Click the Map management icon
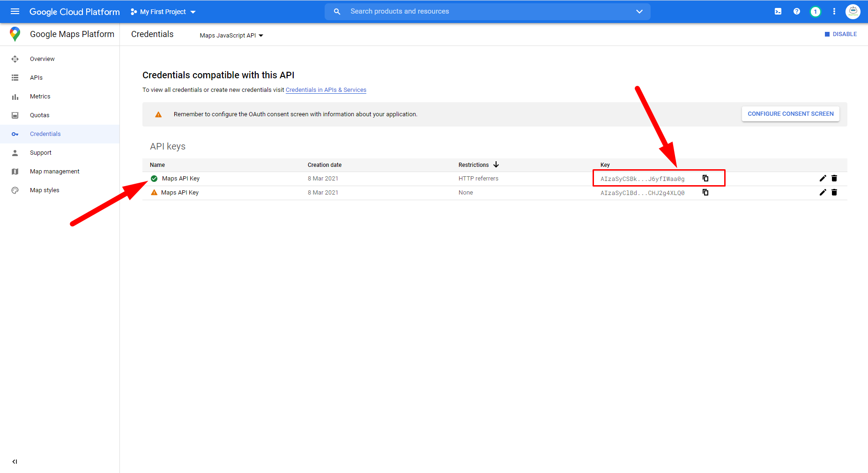The height and width of the screenshot is (473, 868). 15,172
